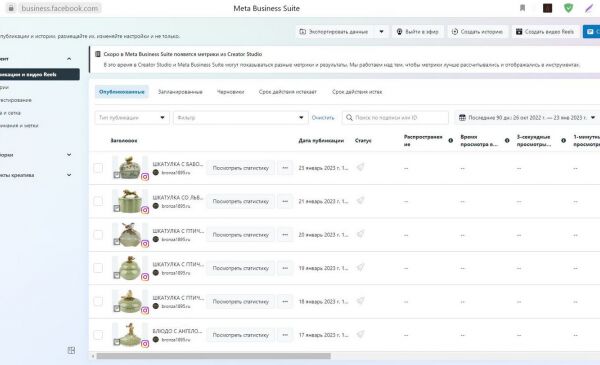Click Посмотреть статистику for БЛЮДО С АНГЕЛО
Viewport: 600px width, 365px height.
[241, 335]
